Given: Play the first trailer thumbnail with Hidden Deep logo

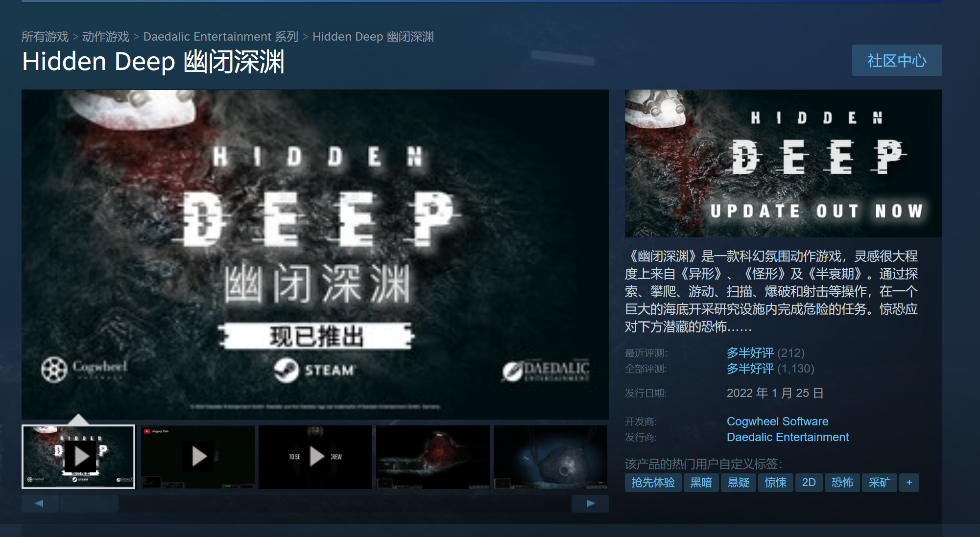Looking at the screenshot, I should (78, 457).
